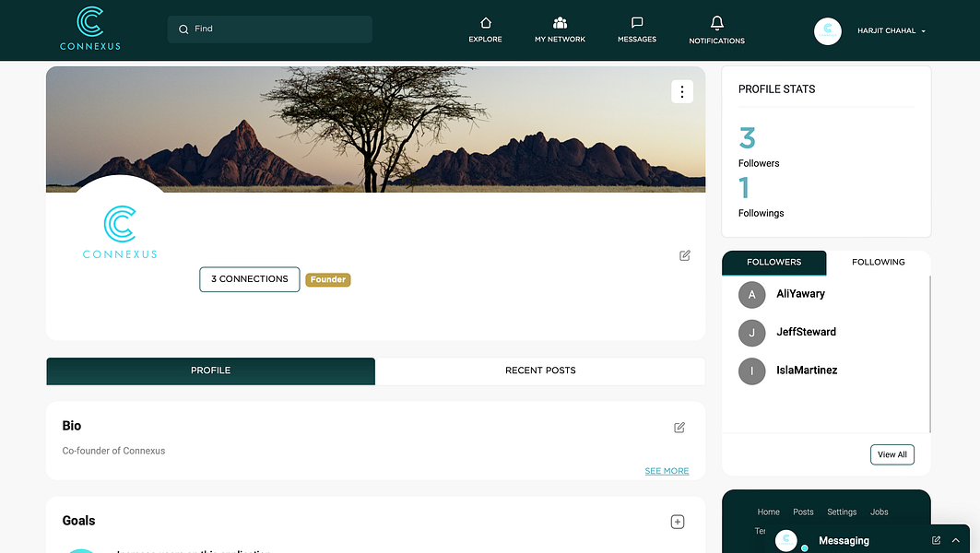Click 'Co-founder of Connexus' bio text
This screenshot has height=553, width=980.
[x=113, y=451]
